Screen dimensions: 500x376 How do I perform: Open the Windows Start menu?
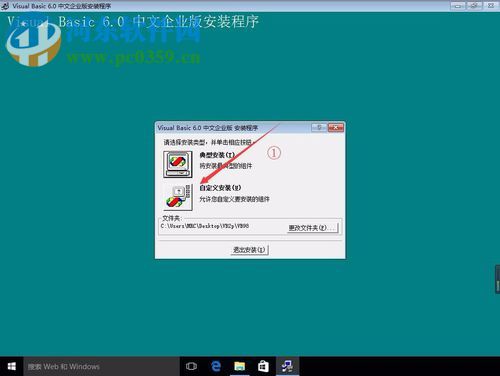pyautogui.click(x=12, y=366)
